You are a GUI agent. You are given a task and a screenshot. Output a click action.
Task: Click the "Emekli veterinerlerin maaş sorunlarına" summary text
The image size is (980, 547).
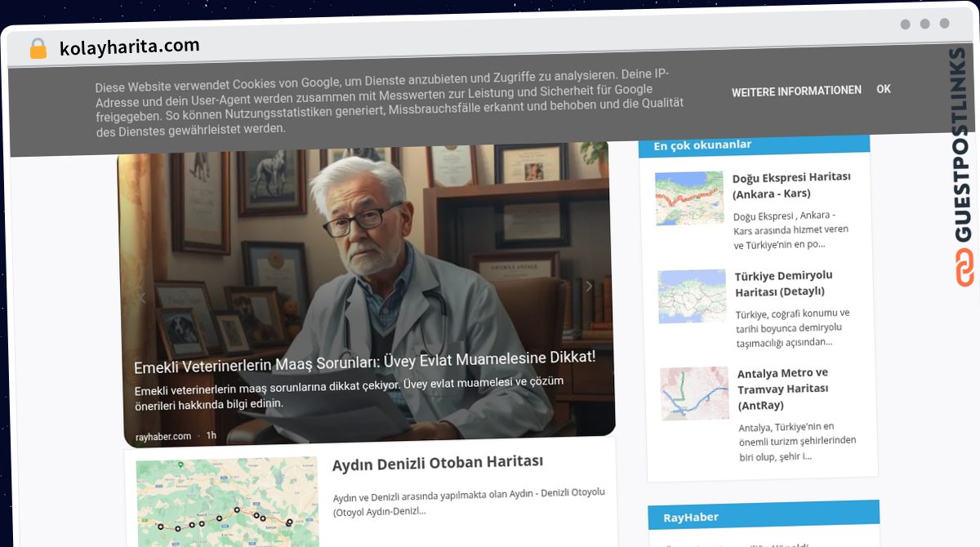tap(349, 393)
